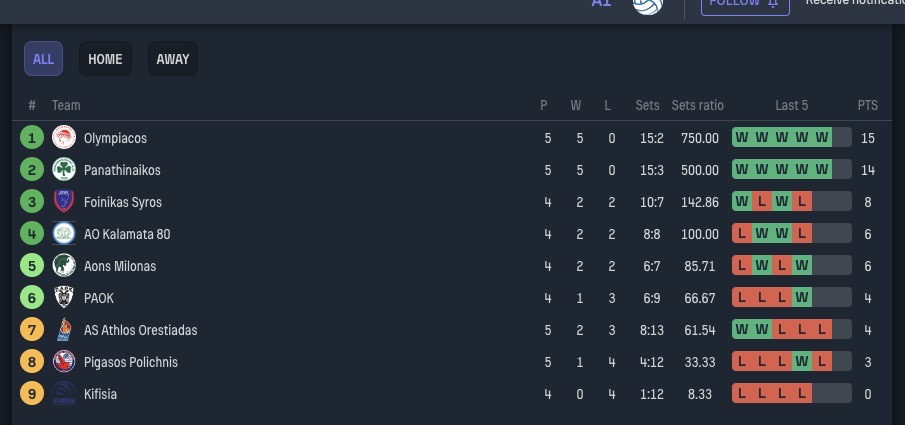Click the Panathinaikos clover logo

(64, 170)
